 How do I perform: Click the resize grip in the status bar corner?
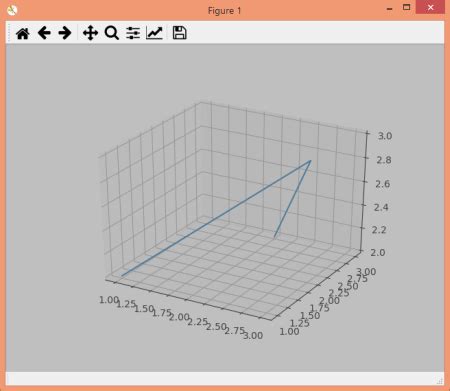pyautogui.click(x=440, y=381)
